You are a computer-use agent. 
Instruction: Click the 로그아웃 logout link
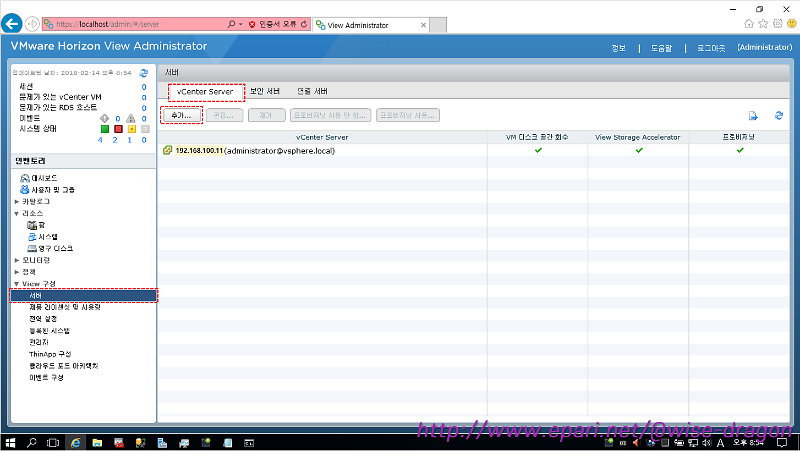(x=711, y=48)
